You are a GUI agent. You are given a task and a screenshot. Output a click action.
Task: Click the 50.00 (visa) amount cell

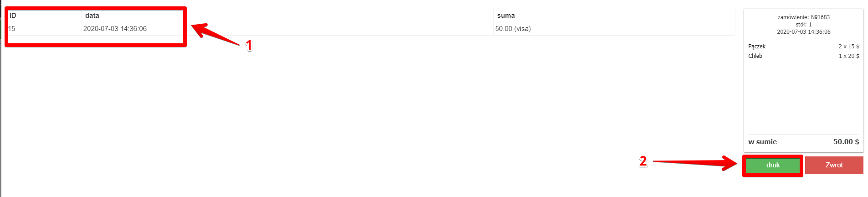(513, 29)
